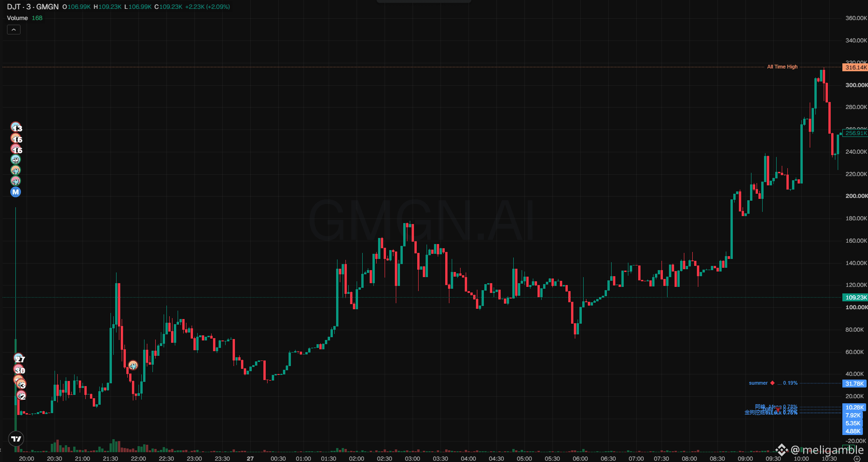Collapse the indicator legend with the chevron button
The image size is (868, 462).
pos(14,30)
